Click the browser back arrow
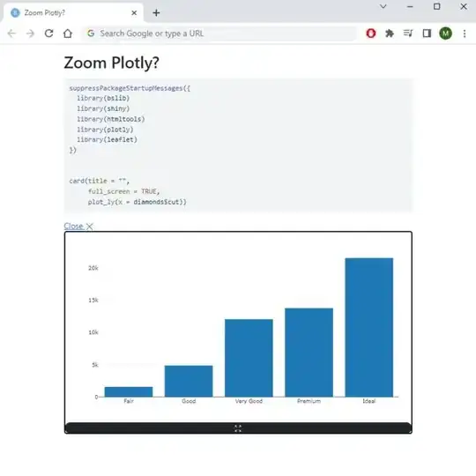The width and height of the screenshot is (476, 476). (11, 33)
